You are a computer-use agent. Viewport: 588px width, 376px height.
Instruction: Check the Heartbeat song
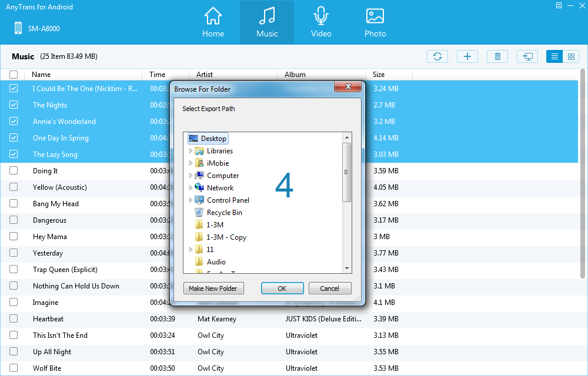(x=14, y=318)
